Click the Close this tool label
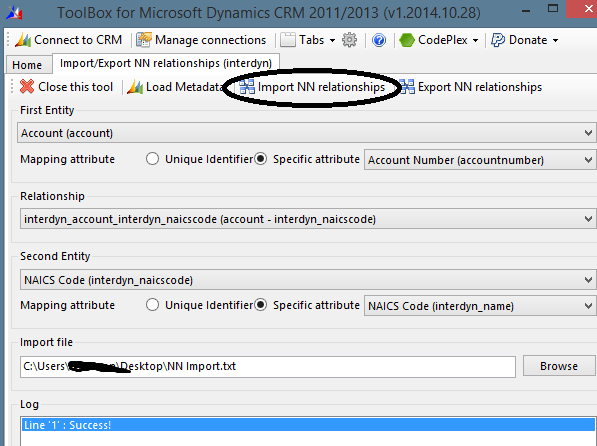The height and width of the screenshot is (446, 597). pos(75,87)
